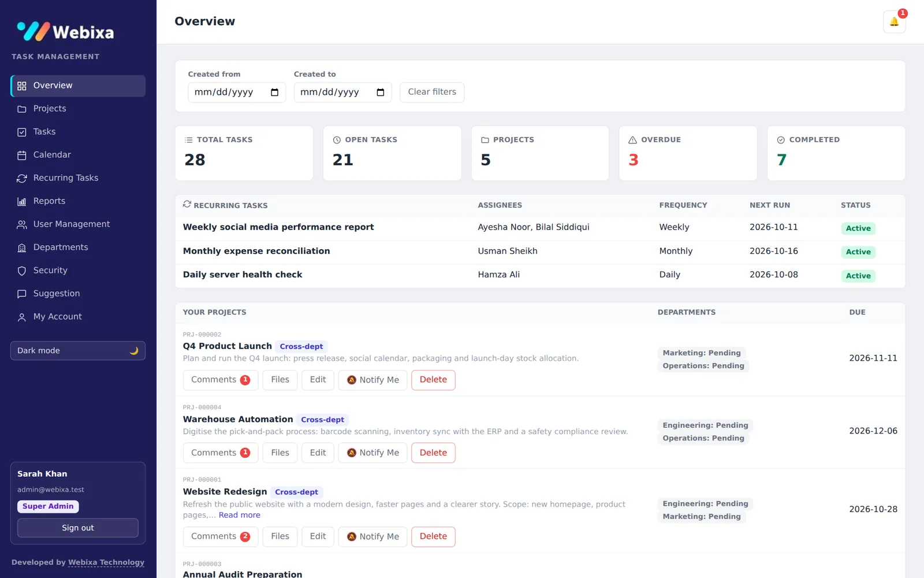Navigate to User Management
The width and height of the screenshot is (924, 578).
pyautogui.click(x=78, y=224)
